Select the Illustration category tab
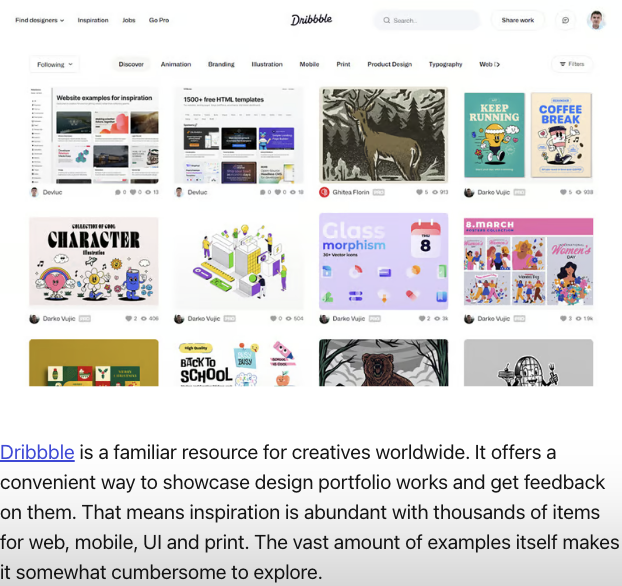 point(267,64)
